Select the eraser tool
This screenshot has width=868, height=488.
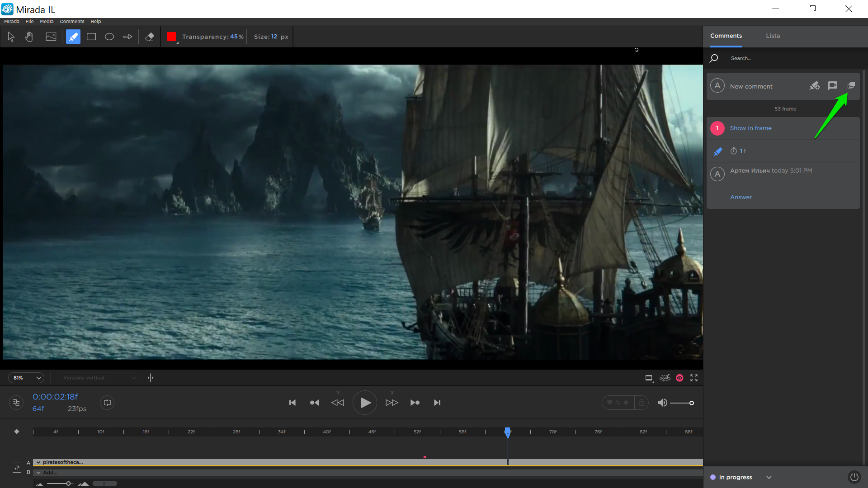click(x=150, y=37)
